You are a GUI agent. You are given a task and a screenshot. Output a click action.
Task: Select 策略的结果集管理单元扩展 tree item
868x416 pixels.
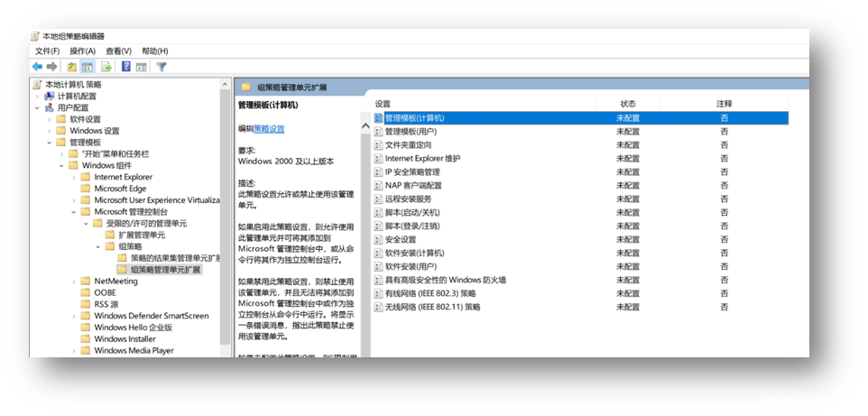[x=175, y=258]
